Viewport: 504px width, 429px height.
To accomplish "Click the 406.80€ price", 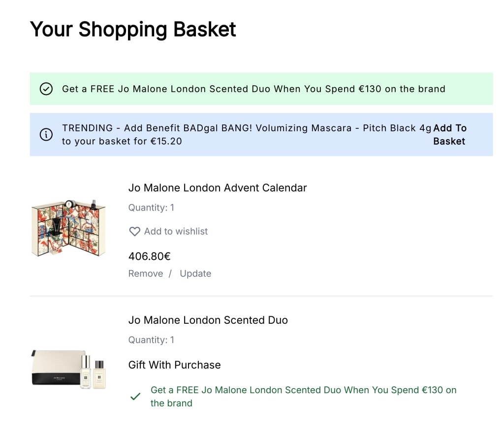I will (x=149, y=256).
